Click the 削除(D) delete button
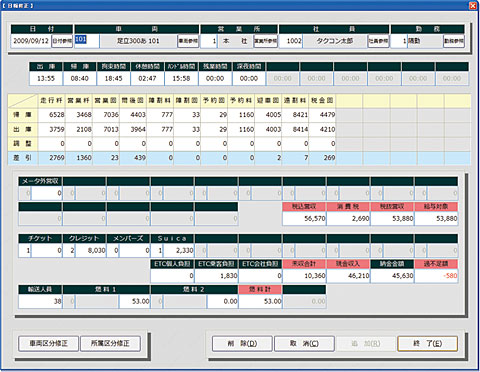 click(x=242, y=343)
